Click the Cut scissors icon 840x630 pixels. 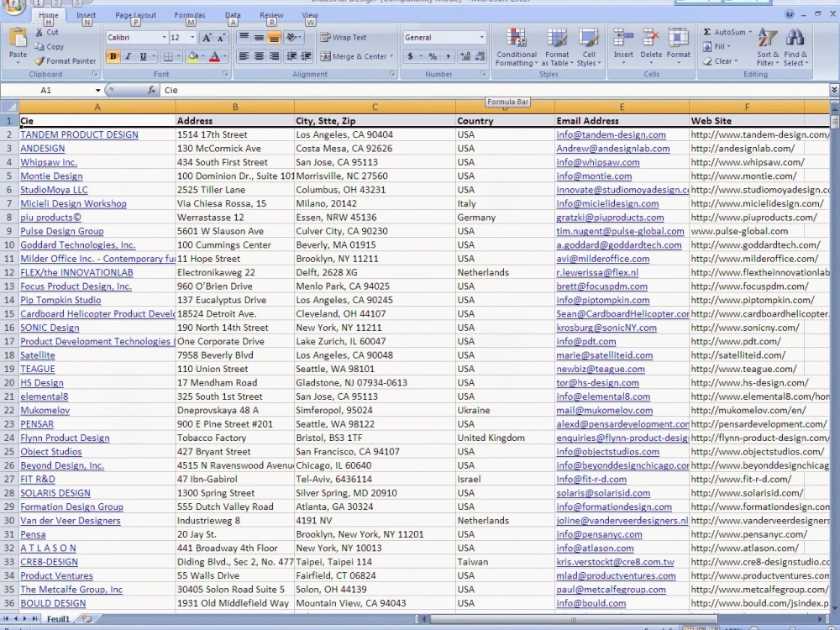click(39, 33)
